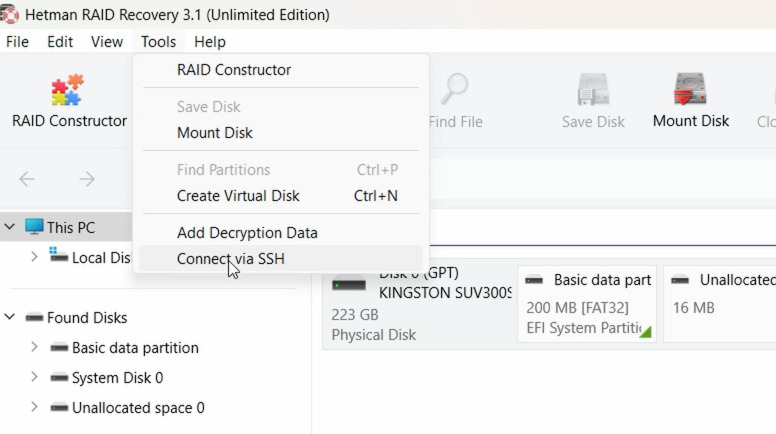Expand the Local Disk tree node
This screenshot has height=434, width=776.
coord(34,257)
